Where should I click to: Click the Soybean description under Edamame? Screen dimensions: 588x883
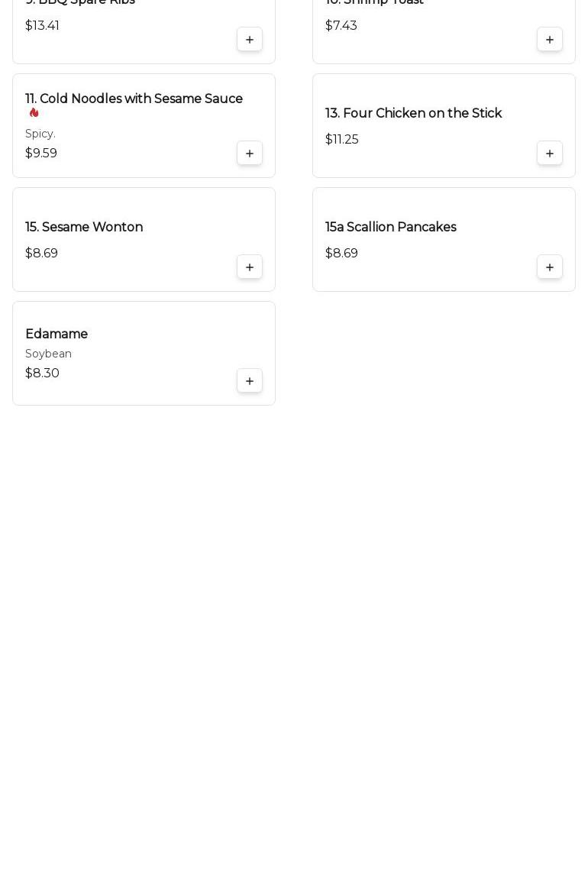48,354
